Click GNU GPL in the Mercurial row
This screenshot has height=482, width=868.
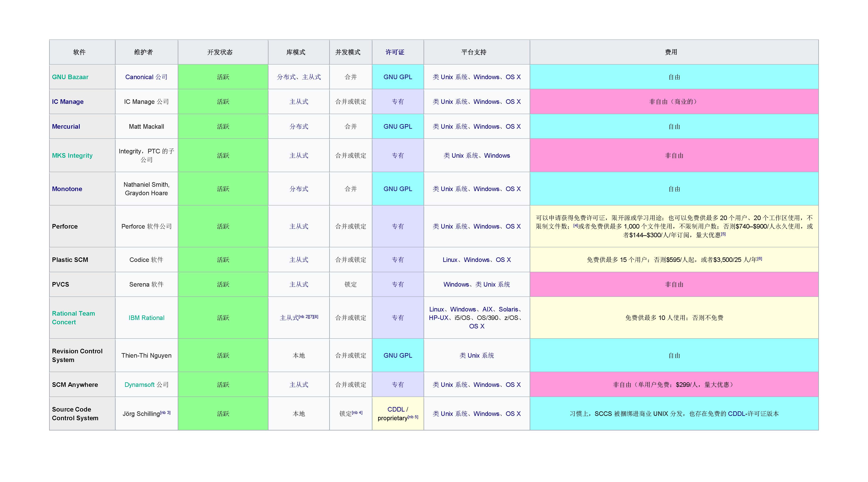pos(398,126)
